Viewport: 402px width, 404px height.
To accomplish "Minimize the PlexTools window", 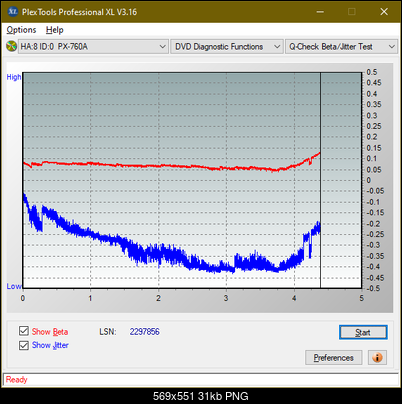I will pyautogui.click(x=320, y=12).
